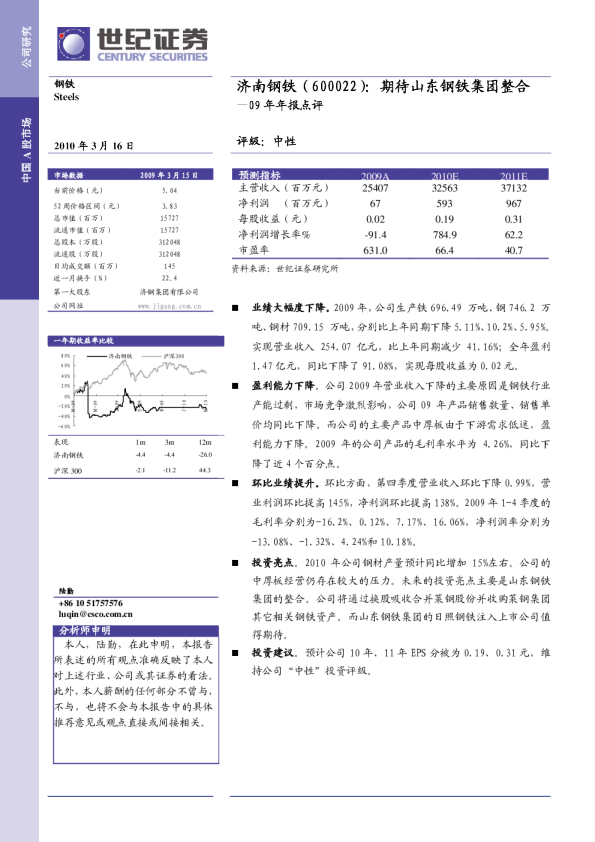595x842 pixels.
Task: Click 沪深300 12m return '44.3'
Action: 205,470
